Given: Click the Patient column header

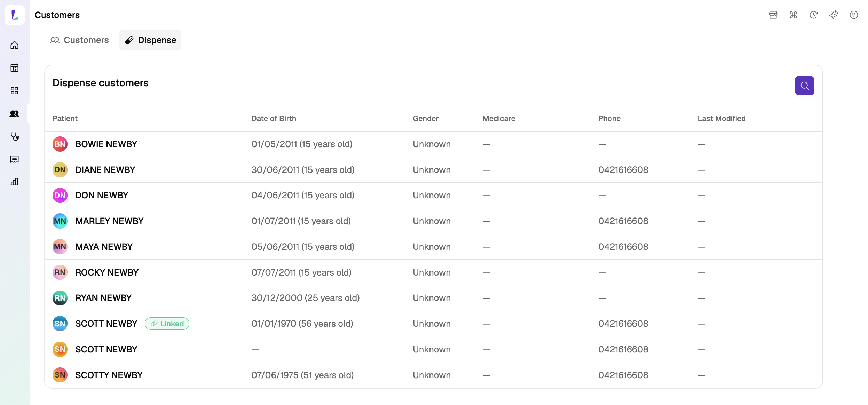Looking at the screenshot, I should 65,118.
